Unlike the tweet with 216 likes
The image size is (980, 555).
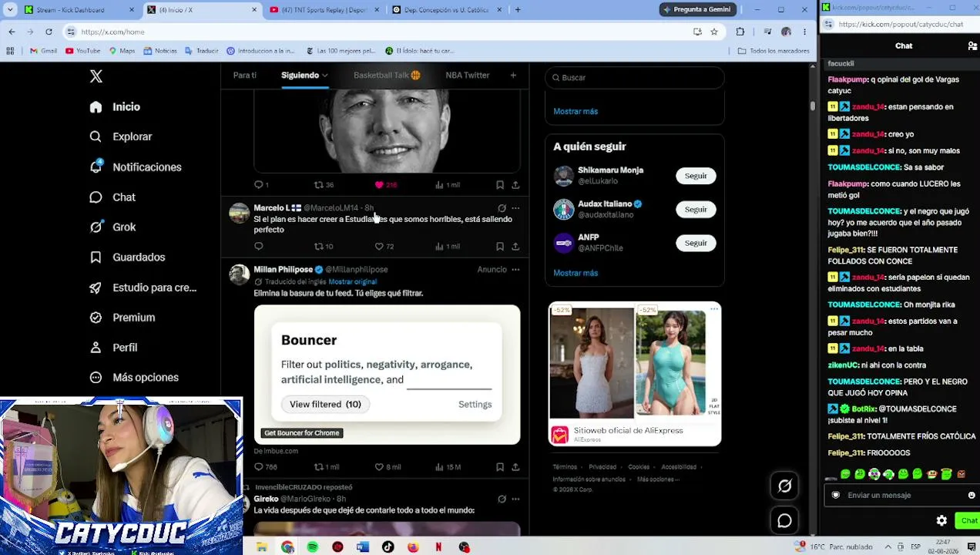[x=379, y=184]
